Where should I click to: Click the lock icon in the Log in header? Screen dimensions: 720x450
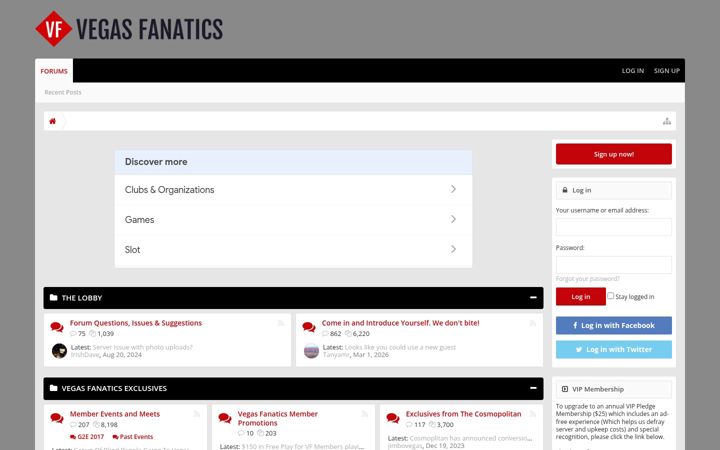pyautogui.click(x=565, y=190)
